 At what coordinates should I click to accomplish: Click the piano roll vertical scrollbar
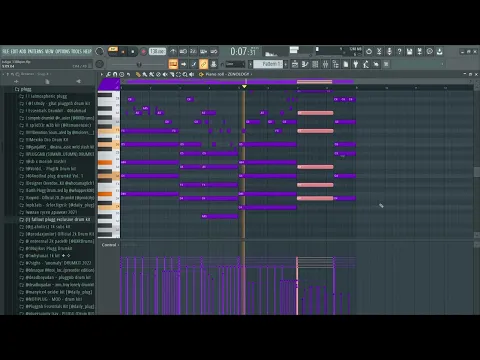pyautogui.click(x=476, y=172)
